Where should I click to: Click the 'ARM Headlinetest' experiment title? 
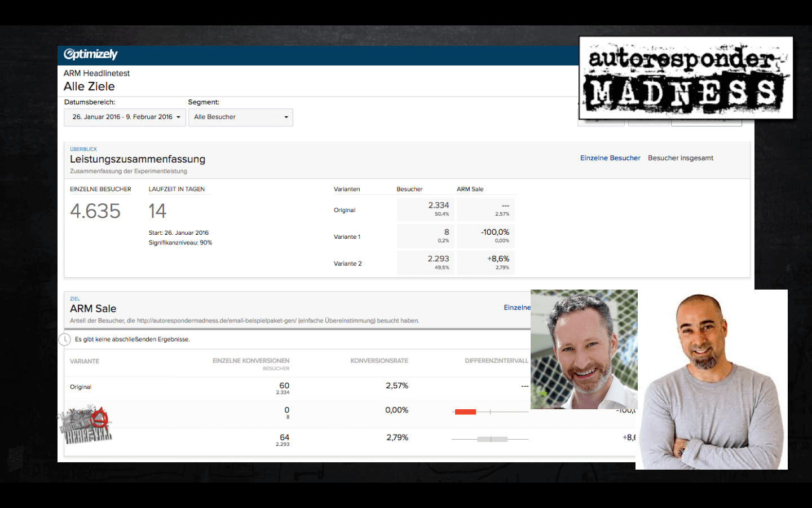coord(96,73)
